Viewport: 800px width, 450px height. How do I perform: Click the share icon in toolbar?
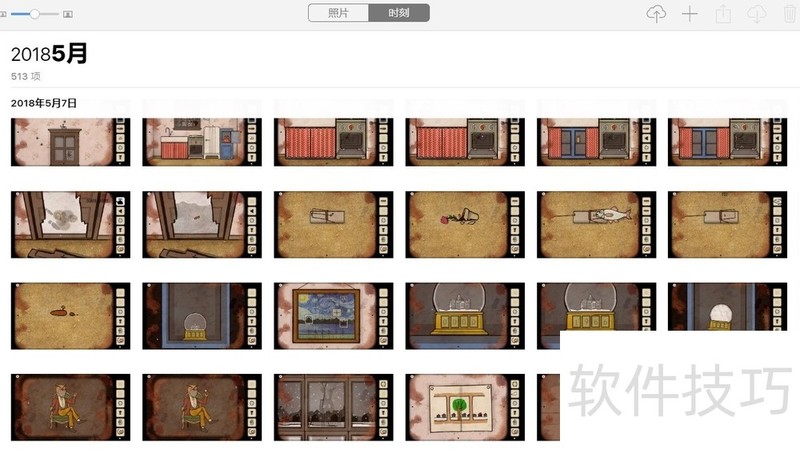pyautogui.click(x=723, y=14)
